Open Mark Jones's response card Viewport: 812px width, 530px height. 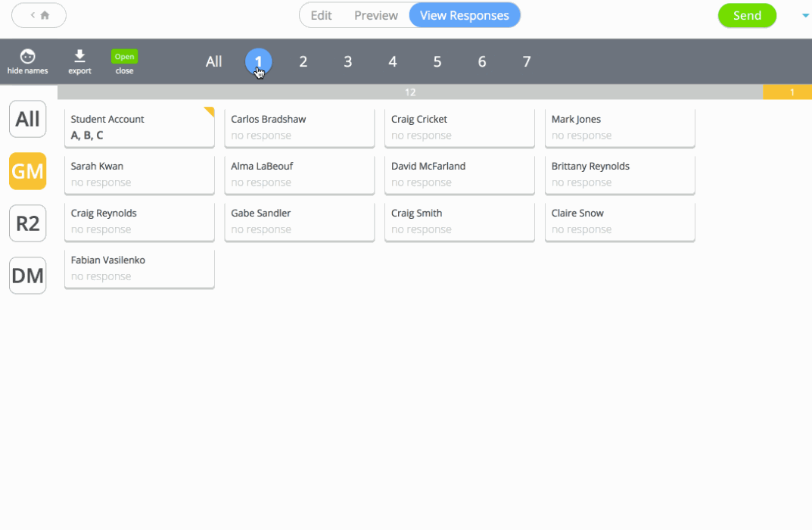(620, 127)
